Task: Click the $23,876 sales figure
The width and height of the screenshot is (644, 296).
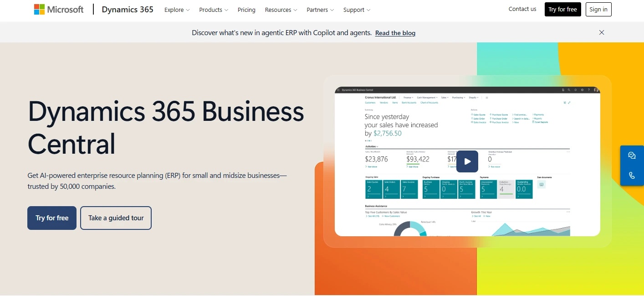Action: point(377,159)
